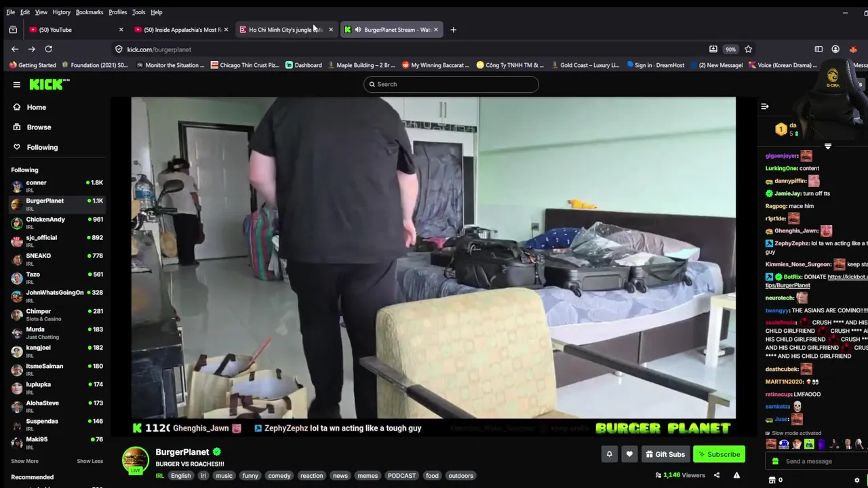Open the conner channel in Following
Viewport: 868px width, 488px height.
[x=57, y=186]
